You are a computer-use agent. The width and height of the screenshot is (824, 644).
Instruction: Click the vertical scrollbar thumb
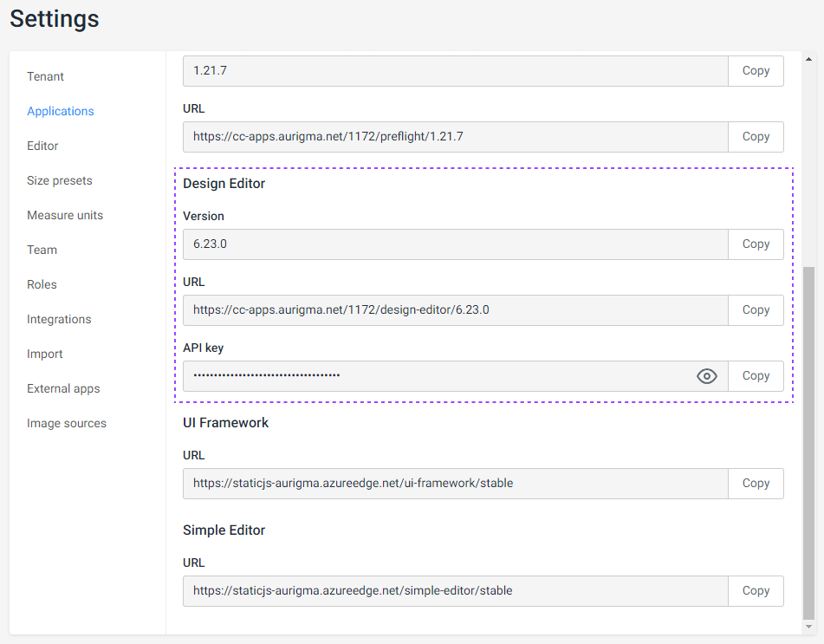(809, 442)
